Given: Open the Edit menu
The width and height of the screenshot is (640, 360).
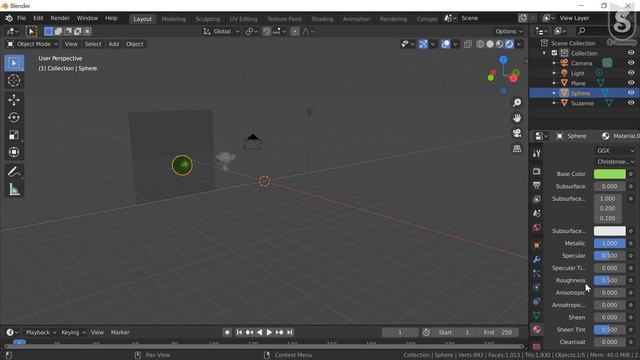Looking at the screenshot, I should pos(38,18).
